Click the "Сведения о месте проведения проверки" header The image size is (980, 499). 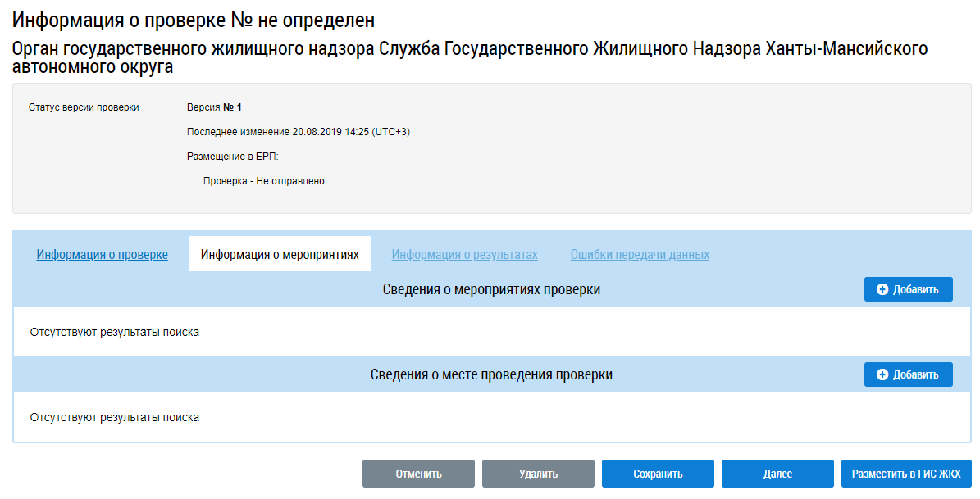click(491, 375)
